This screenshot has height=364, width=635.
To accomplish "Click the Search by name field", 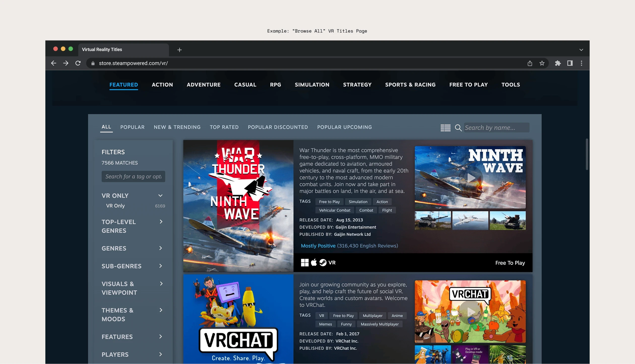I will click(496, 128).
